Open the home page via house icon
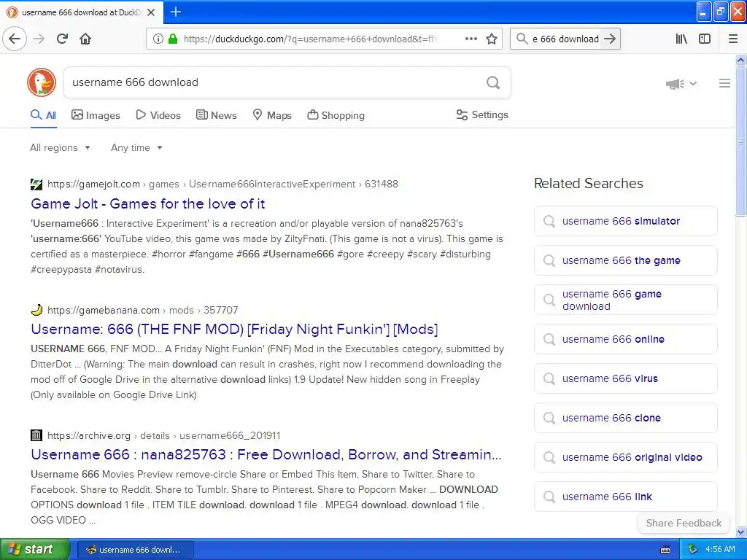 (85, 39)
